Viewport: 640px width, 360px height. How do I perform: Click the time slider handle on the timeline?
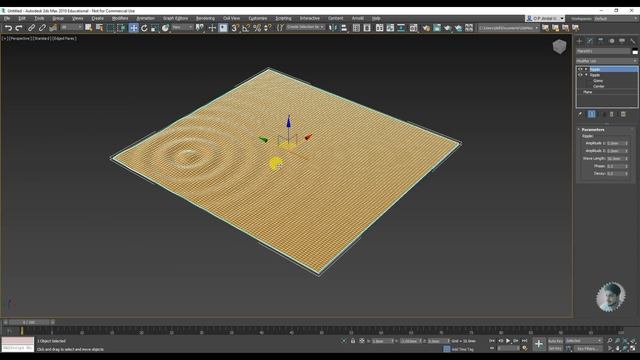(x=29, y=322)
